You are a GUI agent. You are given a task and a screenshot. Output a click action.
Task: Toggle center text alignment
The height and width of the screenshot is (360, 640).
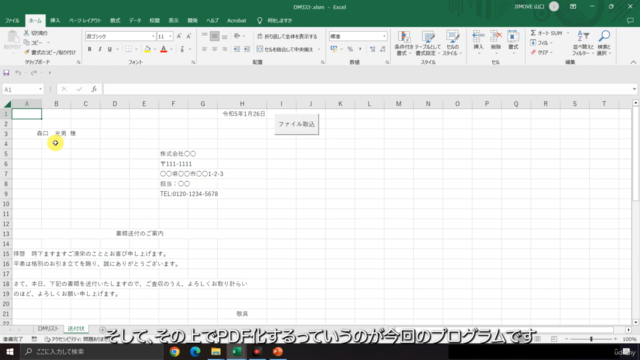pyautogui.click(x=214, y=49)
